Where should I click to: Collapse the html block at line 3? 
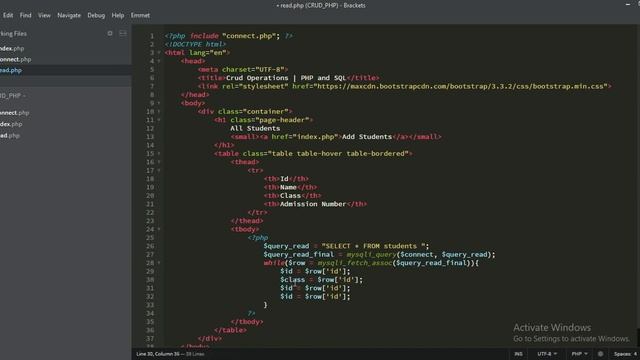point(159,53)
